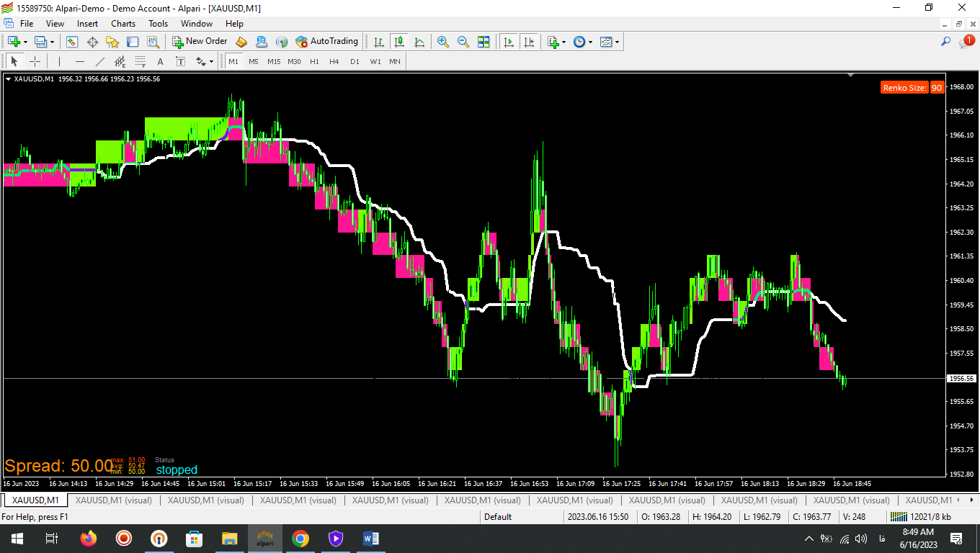Click the Default profile in the status bar
980x553 pixels.
[498, 516]
